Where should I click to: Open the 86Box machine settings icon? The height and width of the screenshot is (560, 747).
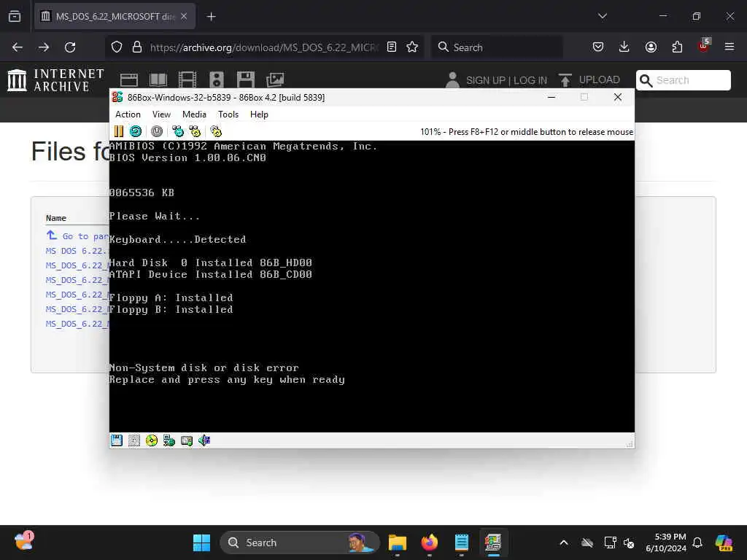point(216,131)
